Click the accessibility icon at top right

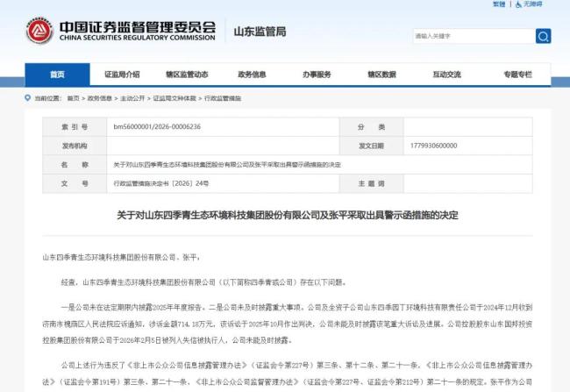click(x=518, y=4)
